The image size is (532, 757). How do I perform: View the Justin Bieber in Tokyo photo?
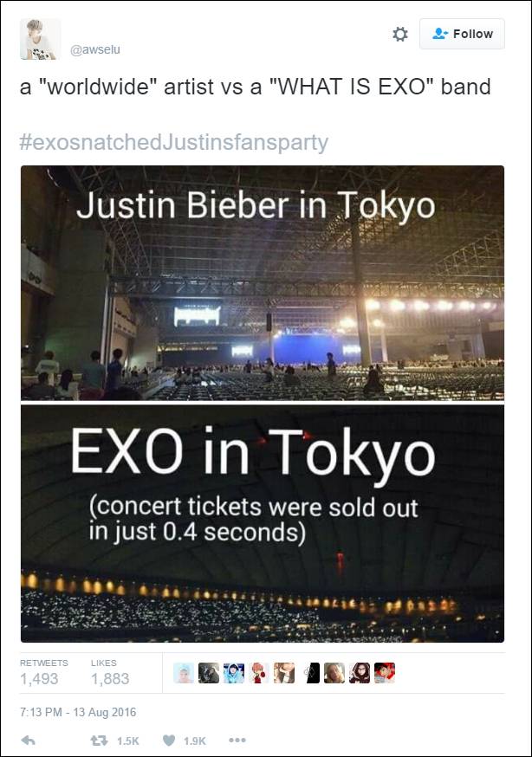[262, 282]
